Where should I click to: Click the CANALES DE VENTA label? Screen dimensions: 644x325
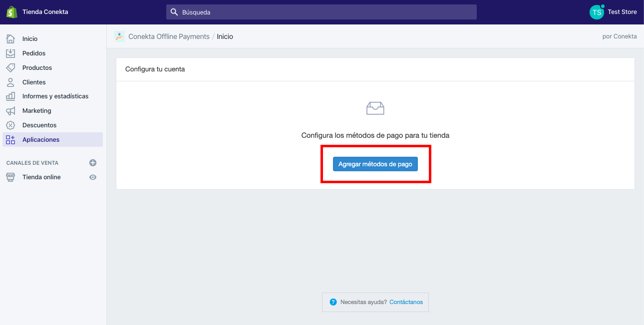point(32,163)
